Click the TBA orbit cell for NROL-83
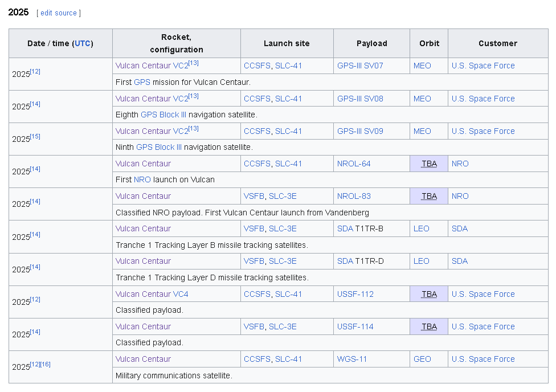The width and height of the screenshot is (556, 392). coord(429,196)
